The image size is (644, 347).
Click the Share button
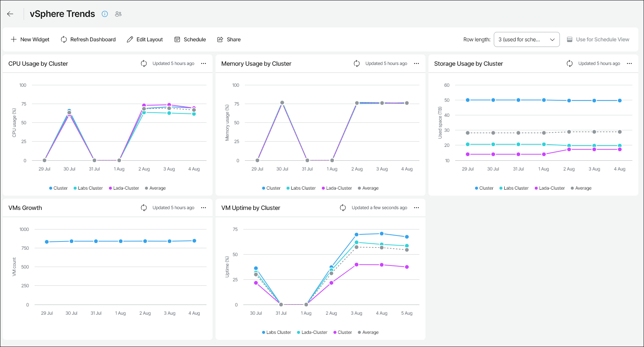click(x=229, y=39)
